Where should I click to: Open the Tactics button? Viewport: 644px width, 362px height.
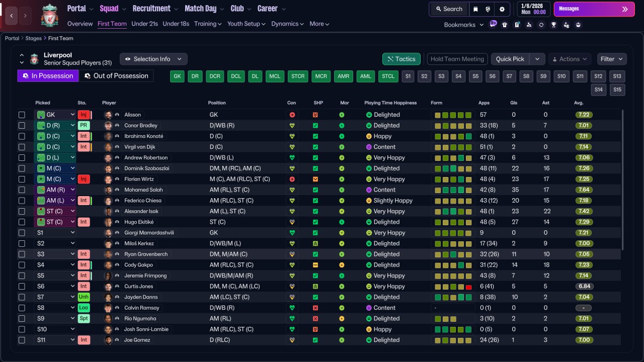pos(401,59)
